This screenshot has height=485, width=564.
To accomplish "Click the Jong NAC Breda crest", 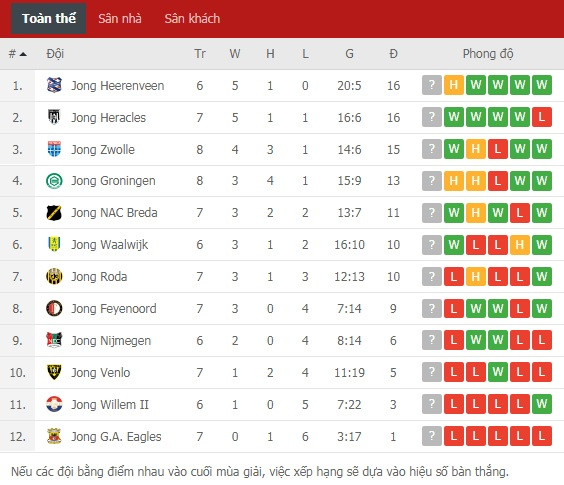I will point(54,213).
